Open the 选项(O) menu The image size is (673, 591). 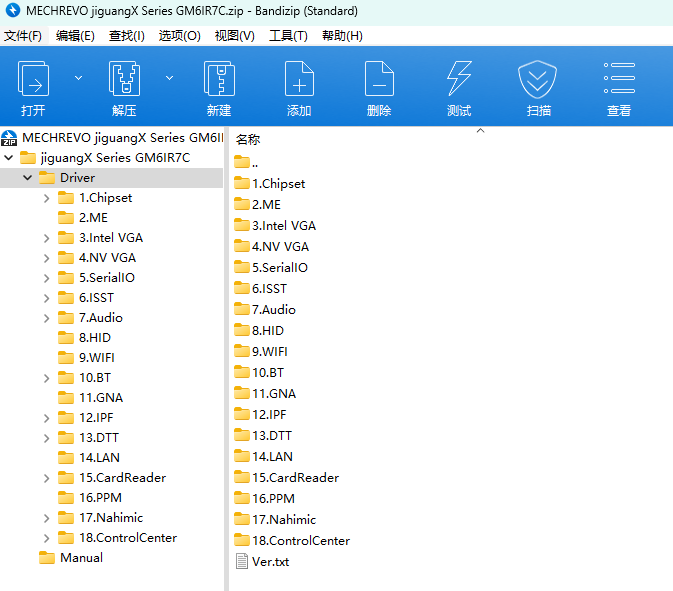point(179,36)
